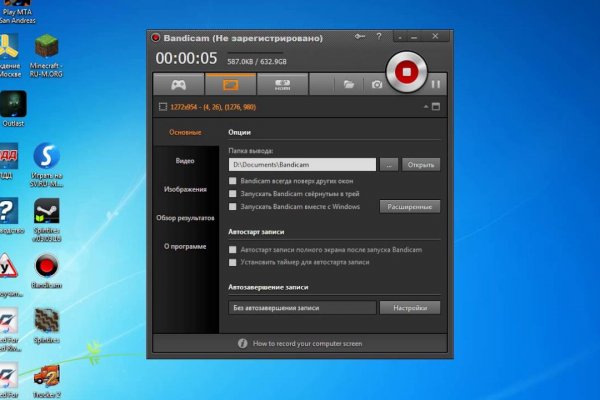Image resolution: width=600 pixels, height=400 pixels.
Task: Click the key registration icon
Action: click(x=362, y=37)
